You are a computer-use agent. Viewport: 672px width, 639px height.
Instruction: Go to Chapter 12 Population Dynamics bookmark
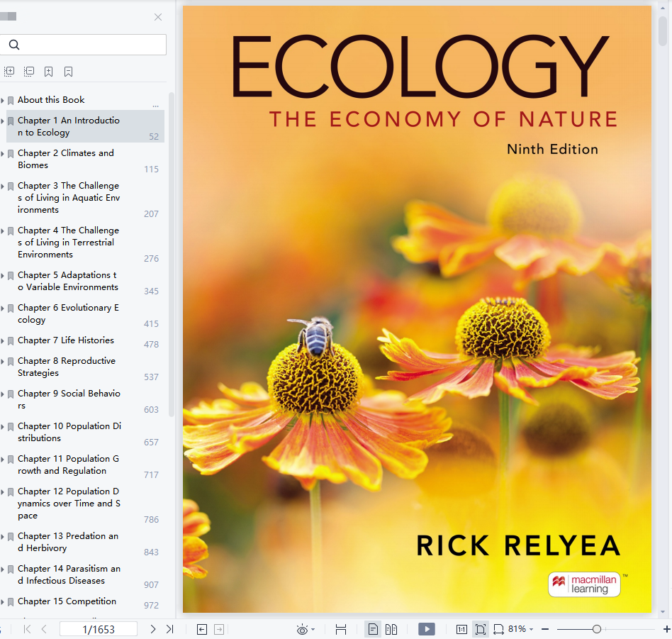pyautogui.click(x=69, y=503)
